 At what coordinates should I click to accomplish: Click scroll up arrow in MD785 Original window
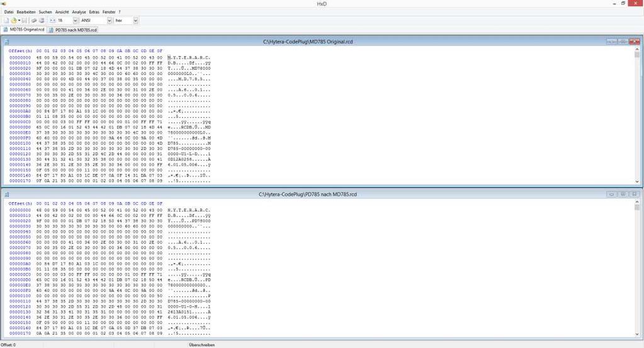[637, 50]
